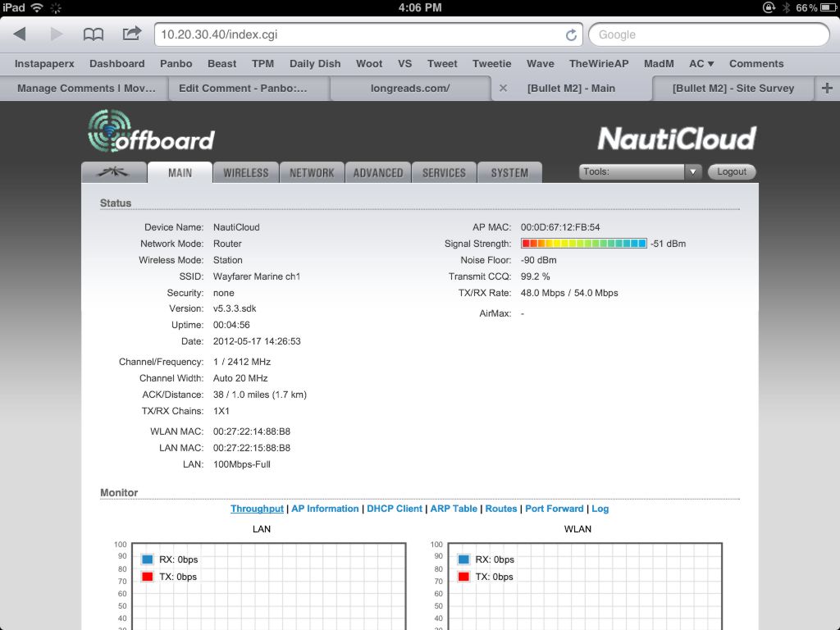Click the LAN TX red legend square
This screenshot has width=840, height=630.
(148, 577)
